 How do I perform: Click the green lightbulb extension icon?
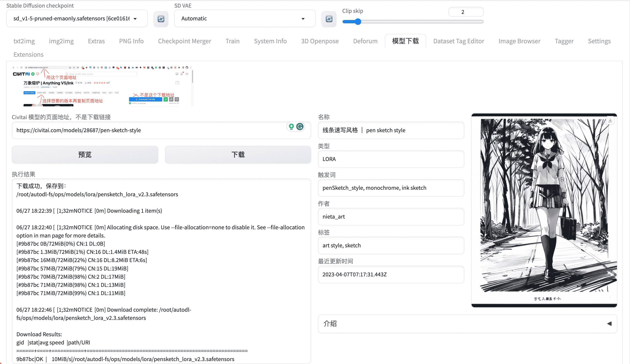pos(291,127)
